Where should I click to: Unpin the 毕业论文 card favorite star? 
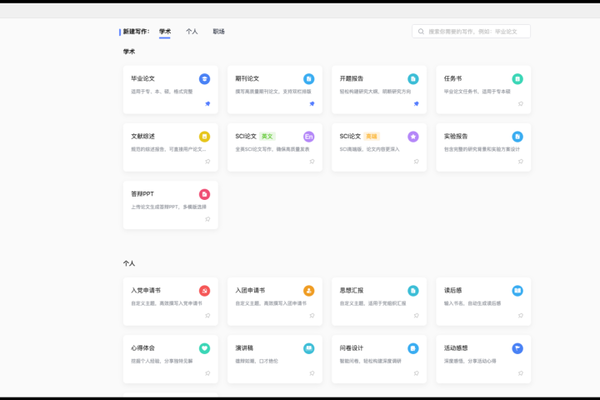click(208, 103)
